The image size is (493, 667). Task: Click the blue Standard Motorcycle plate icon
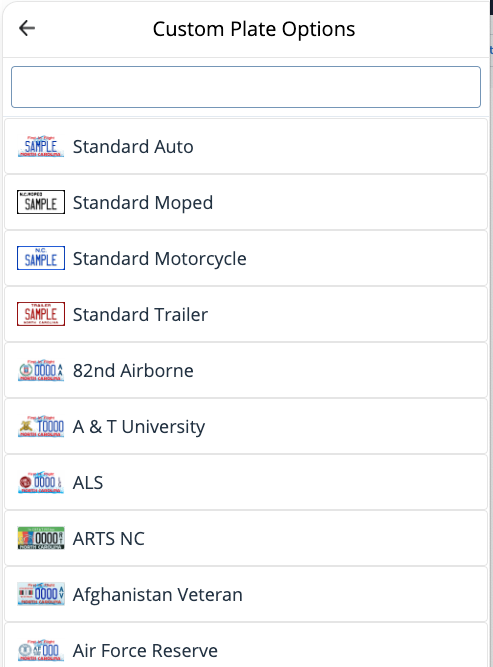41,258
